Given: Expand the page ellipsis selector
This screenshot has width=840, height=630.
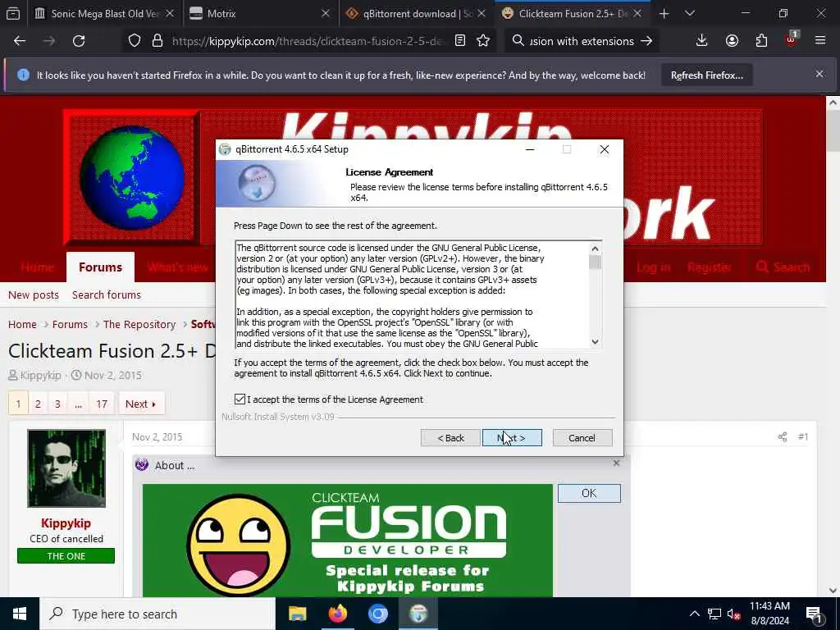Looking at the screenshot, I should pyautogui.click(x=78, y=404).
